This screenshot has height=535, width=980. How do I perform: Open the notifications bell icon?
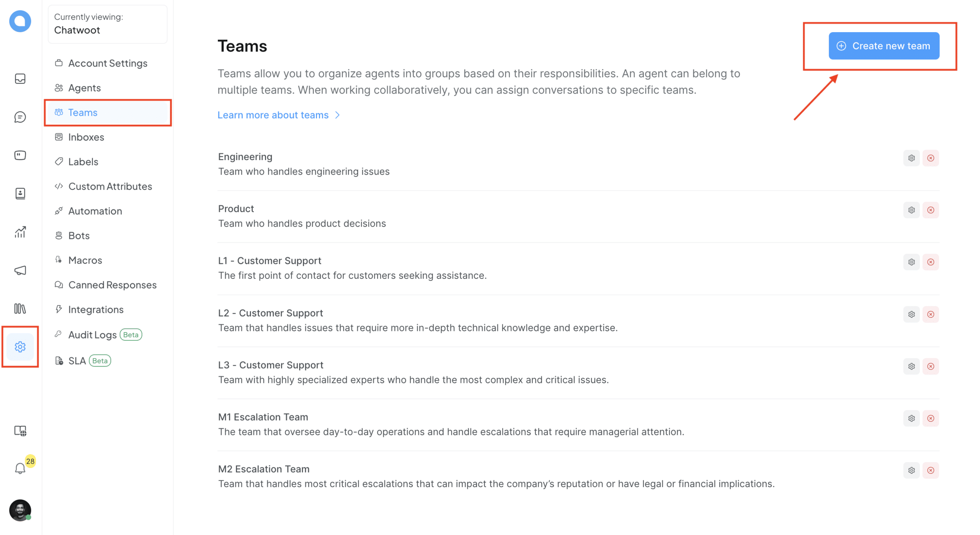[20, 468]
